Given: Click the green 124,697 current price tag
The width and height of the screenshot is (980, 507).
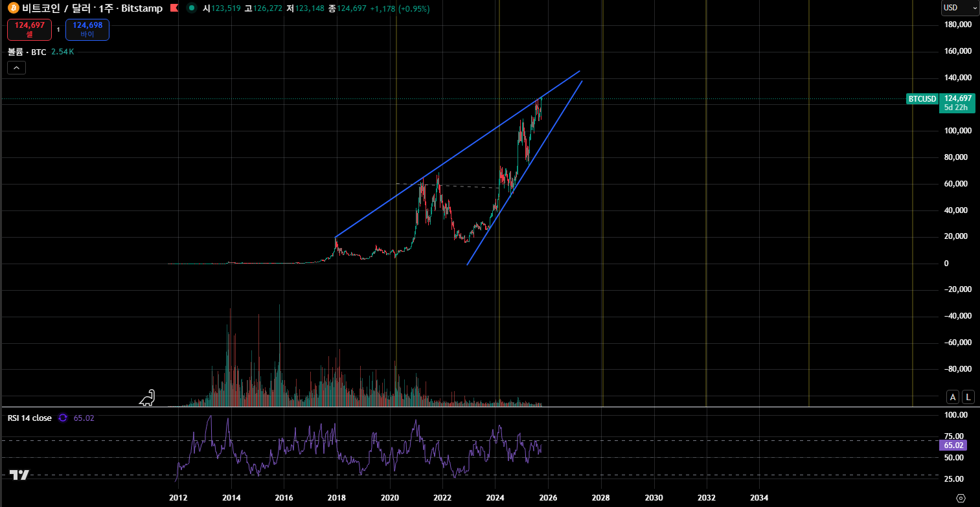Looking at the screenshot, I should point(959,103).
